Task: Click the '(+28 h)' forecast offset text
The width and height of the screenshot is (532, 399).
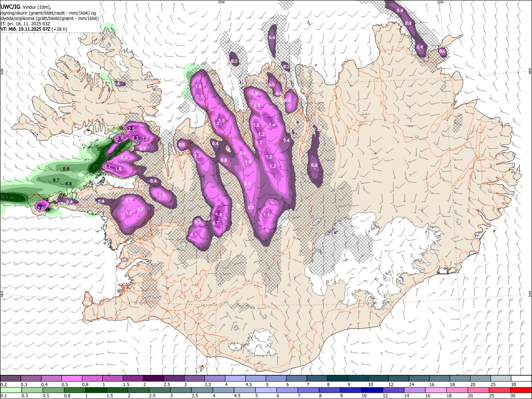Action: point(59,29)
